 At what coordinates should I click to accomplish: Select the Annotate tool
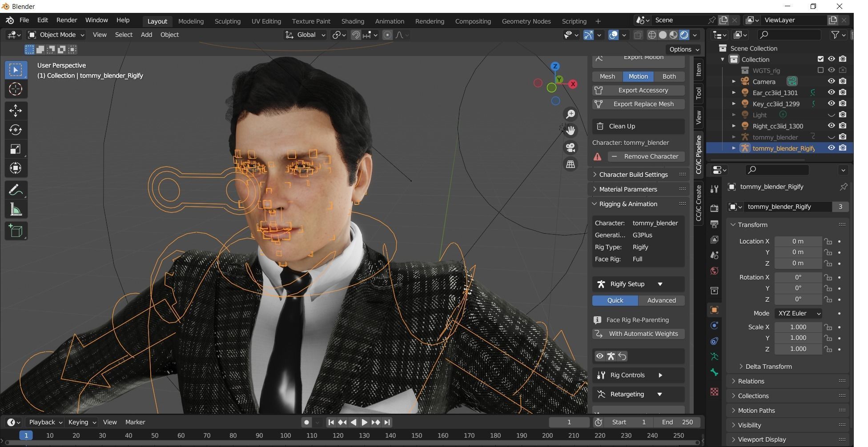point(16,190)
